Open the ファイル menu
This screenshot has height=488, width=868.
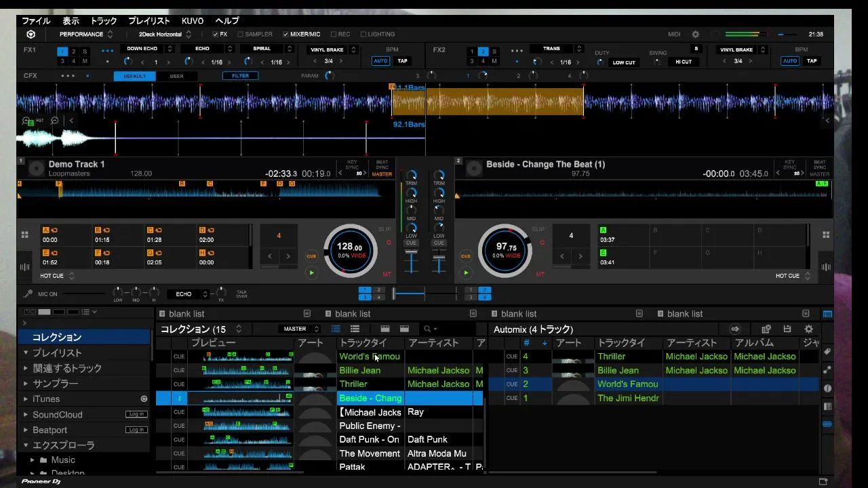coord(36,21)
